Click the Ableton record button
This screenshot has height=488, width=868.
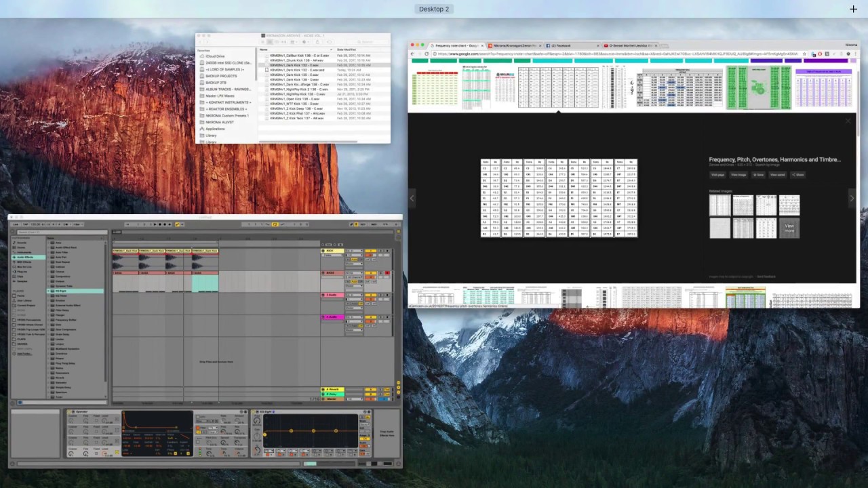coord(165,224)
